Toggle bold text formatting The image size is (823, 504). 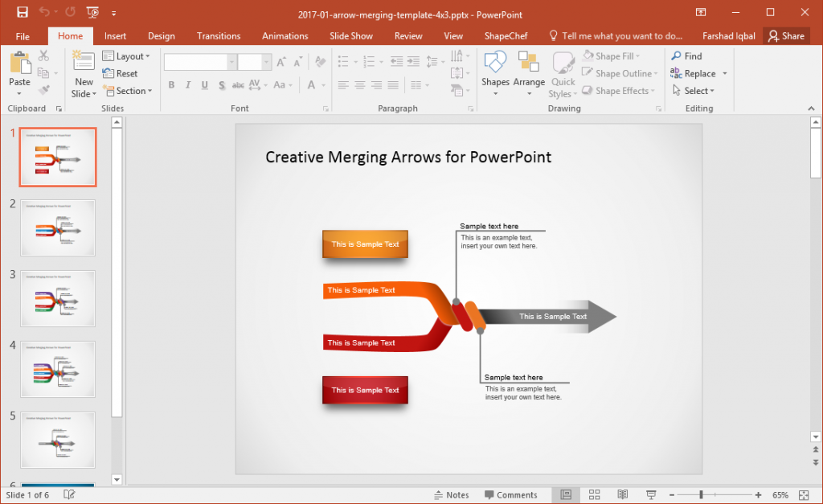[x=171, y=84]
